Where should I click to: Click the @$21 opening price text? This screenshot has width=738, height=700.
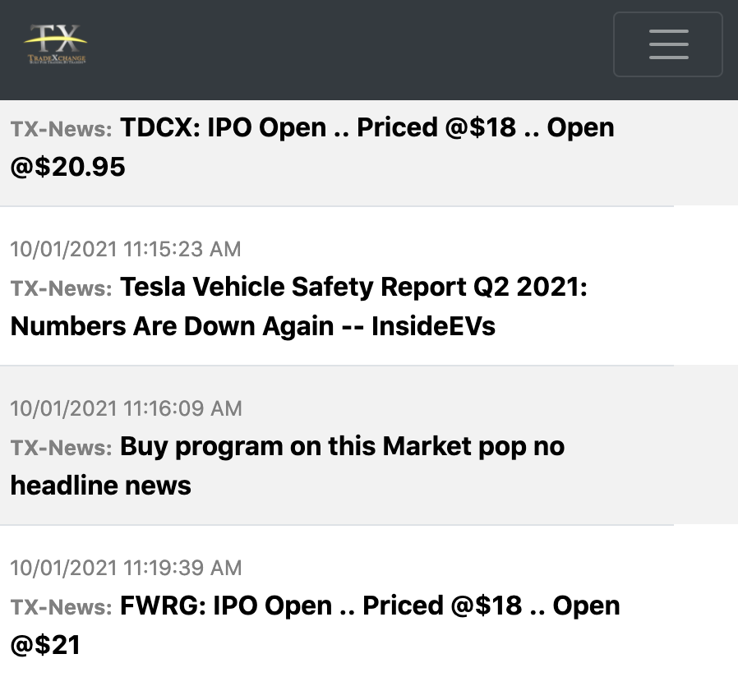coord(45,645)
